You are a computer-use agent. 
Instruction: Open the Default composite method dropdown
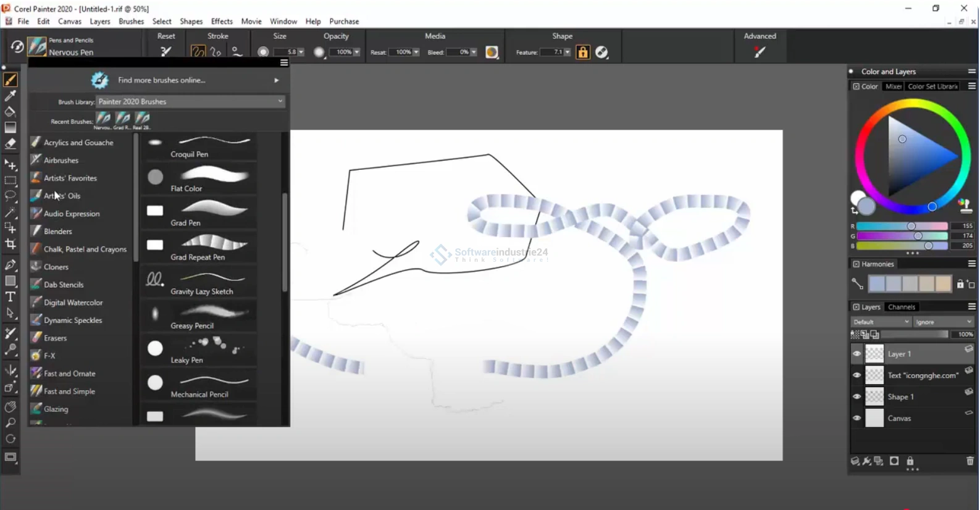pyautogui.click(x=881, y=322)
